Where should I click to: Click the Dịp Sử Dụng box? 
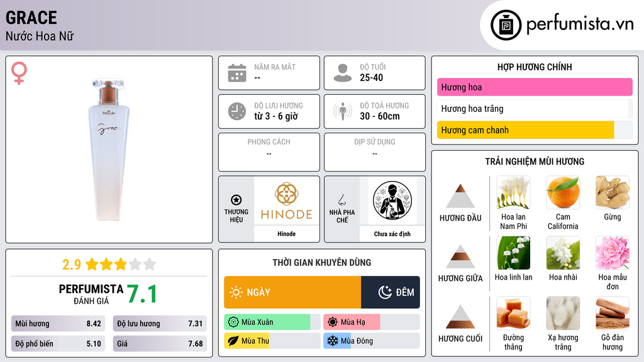tap(375, 152)
